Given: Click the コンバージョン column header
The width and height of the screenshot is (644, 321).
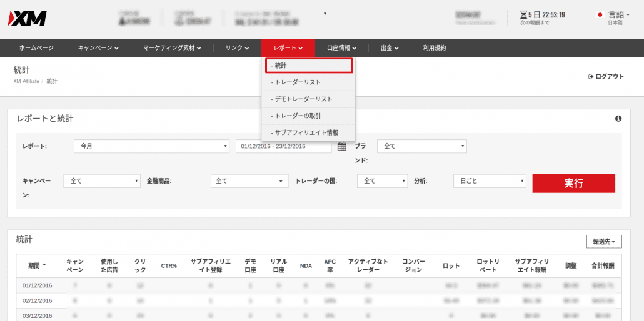Looking at the screenshot, I should [413, 265].
